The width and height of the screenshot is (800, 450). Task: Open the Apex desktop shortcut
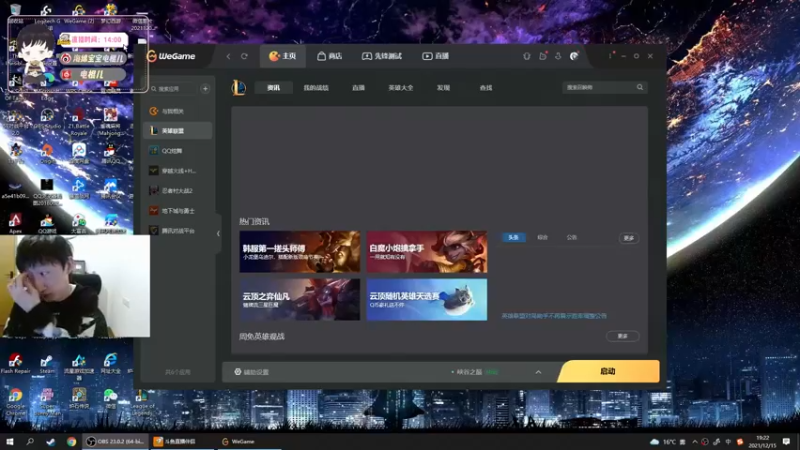[x=15, y=223]
